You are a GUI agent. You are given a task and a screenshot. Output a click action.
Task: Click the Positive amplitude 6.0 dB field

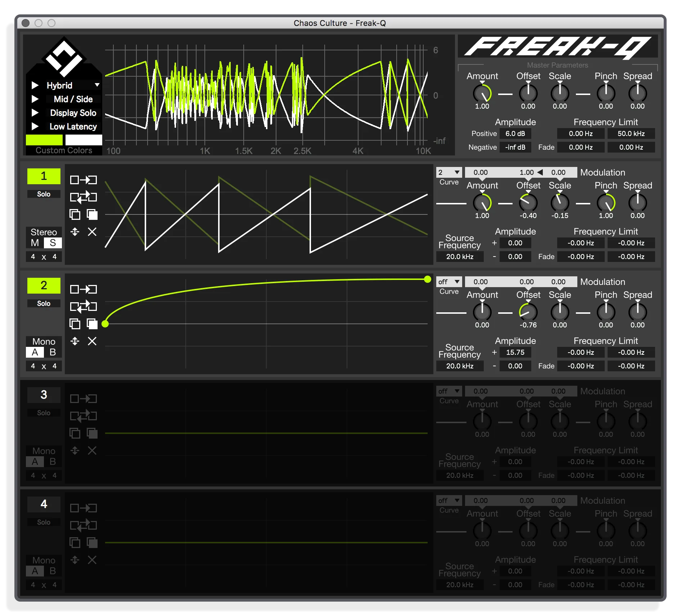coord(515,133)
